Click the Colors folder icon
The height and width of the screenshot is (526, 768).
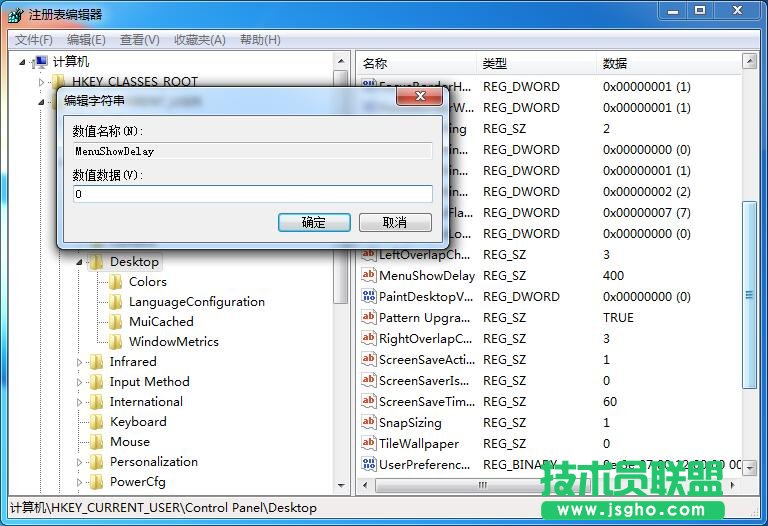[x=116, y=282]
